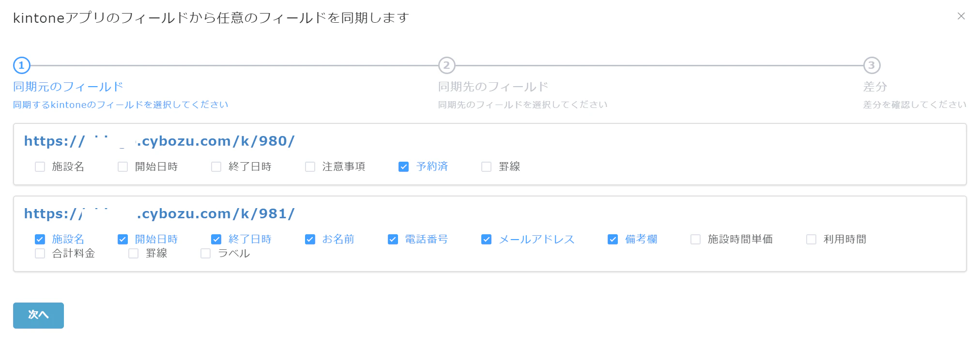The width and height of the screenshot is (980, 348).
Task: Enable the 罫線 checkbox for app 980
Action: click(486, 166)
